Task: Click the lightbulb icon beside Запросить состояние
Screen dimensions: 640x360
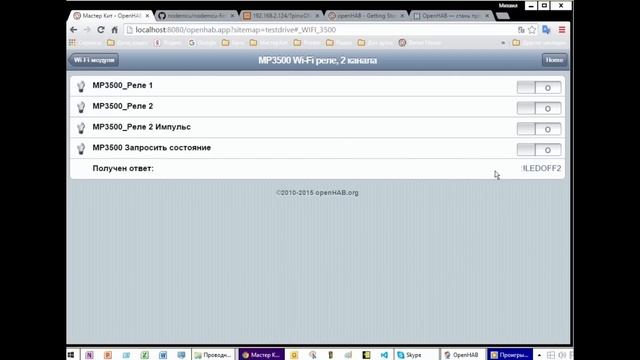Action: [81, 149]
